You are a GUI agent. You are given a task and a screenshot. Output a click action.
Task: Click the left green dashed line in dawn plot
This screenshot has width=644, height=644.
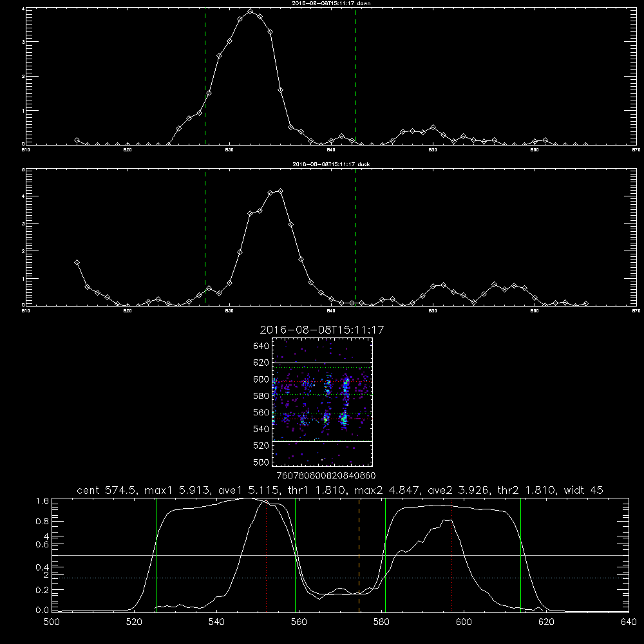pos(205,77)
